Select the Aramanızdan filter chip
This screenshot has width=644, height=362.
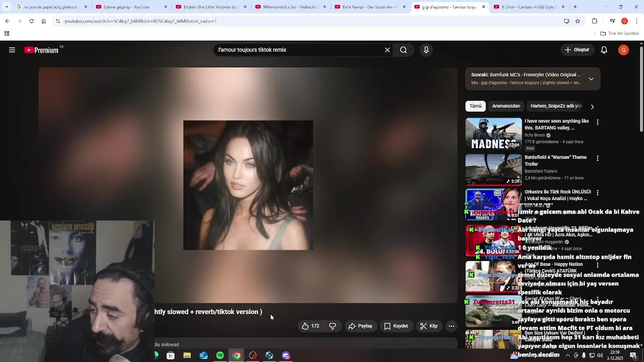coord(506,106)
